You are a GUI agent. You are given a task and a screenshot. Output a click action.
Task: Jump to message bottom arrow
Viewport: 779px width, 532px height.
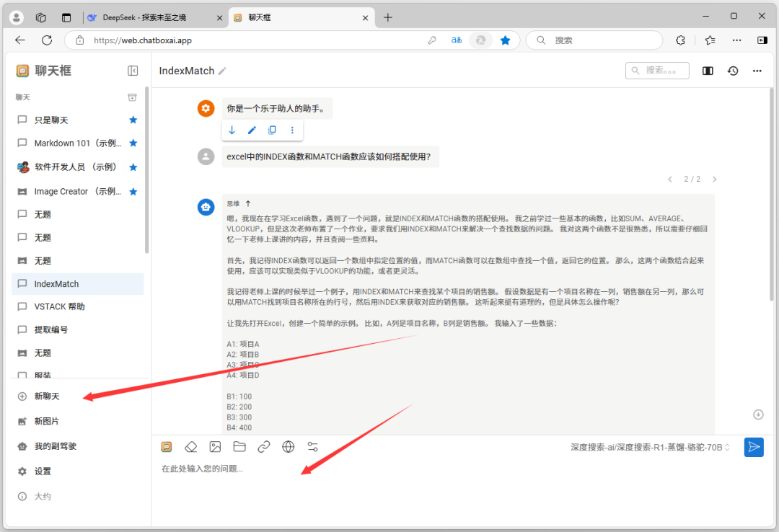[x=232, y=130]
